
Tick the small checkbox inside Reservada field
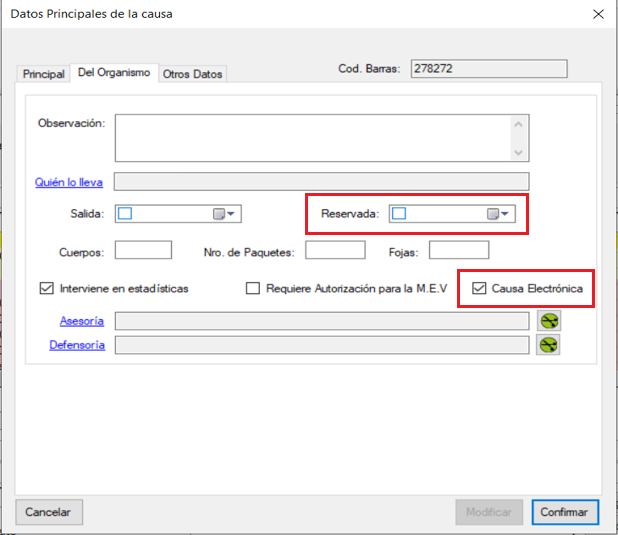tap(399, 213)
